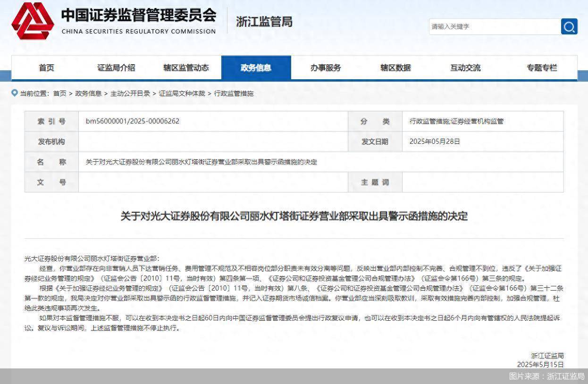
Task: Open 主动公开目录 breadcrumb link
Action: point(130,93)
